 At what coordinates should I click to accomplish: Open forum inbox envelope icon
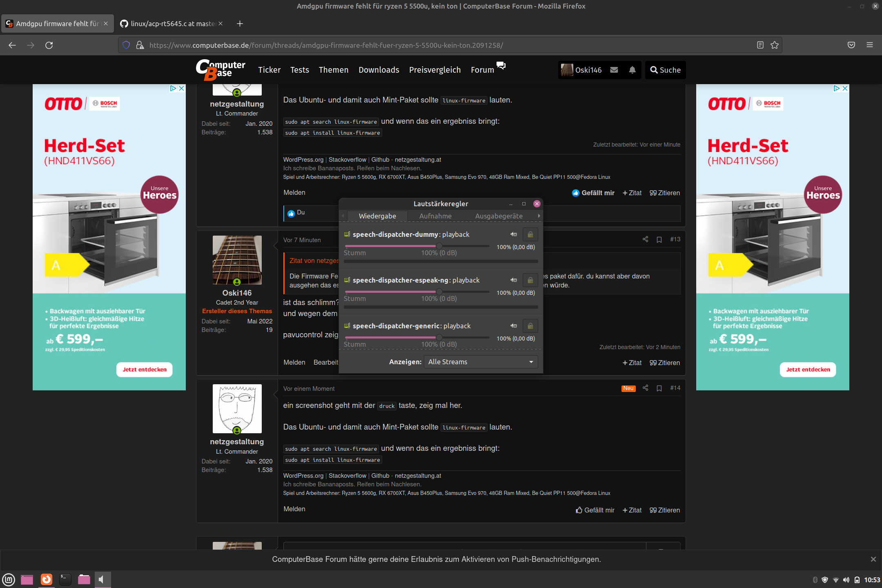click(x=614, y=70)
